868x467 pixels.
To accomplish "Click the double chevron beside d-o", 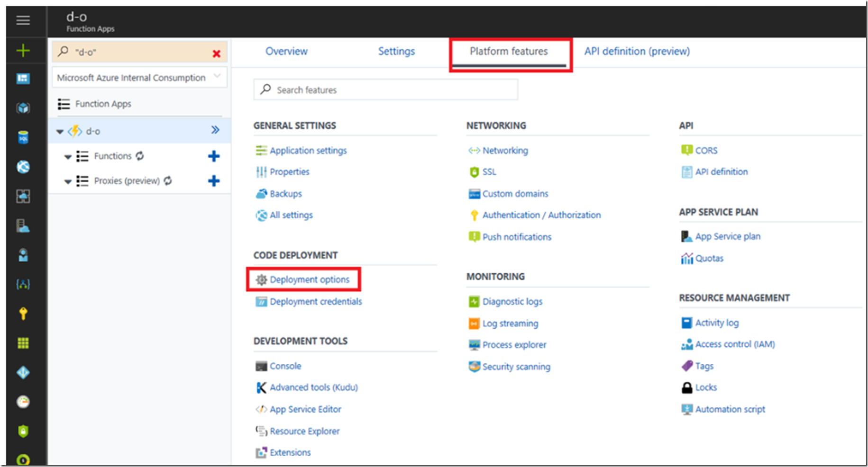I will pos(215,130).
